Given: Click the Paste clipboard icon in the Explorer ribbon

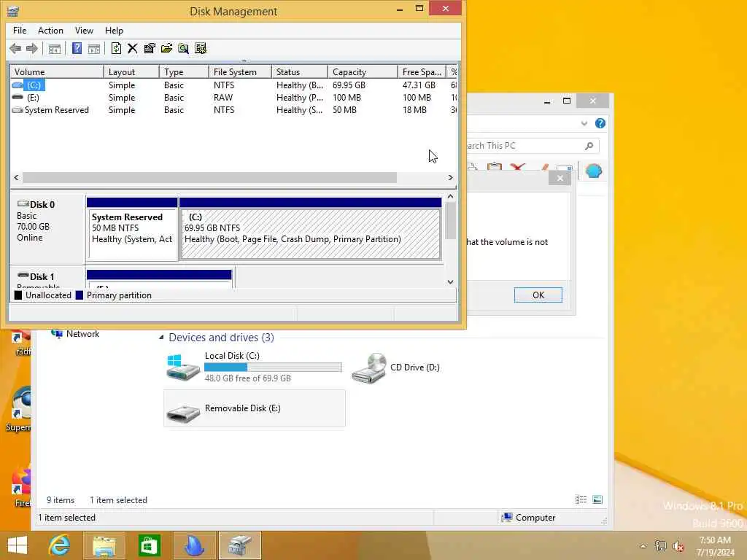Looking at the screenshot, I should click(x=495, y=168).
